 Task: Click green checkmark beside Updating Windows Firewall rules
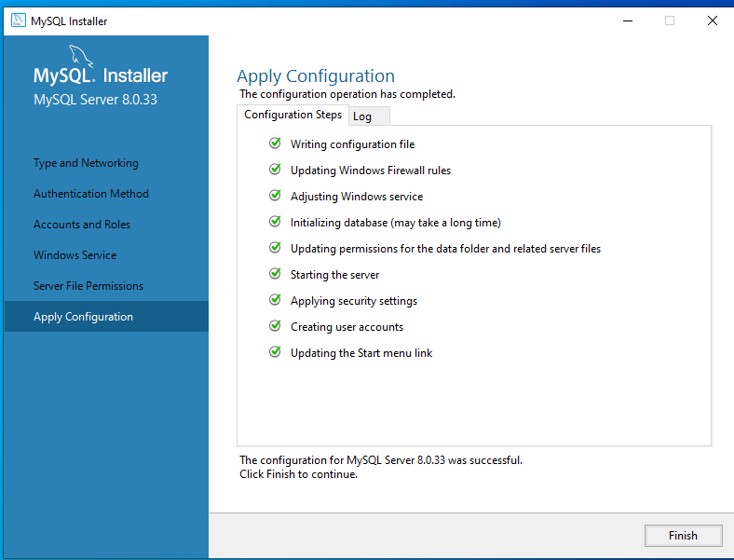click(x=275, y=170)
